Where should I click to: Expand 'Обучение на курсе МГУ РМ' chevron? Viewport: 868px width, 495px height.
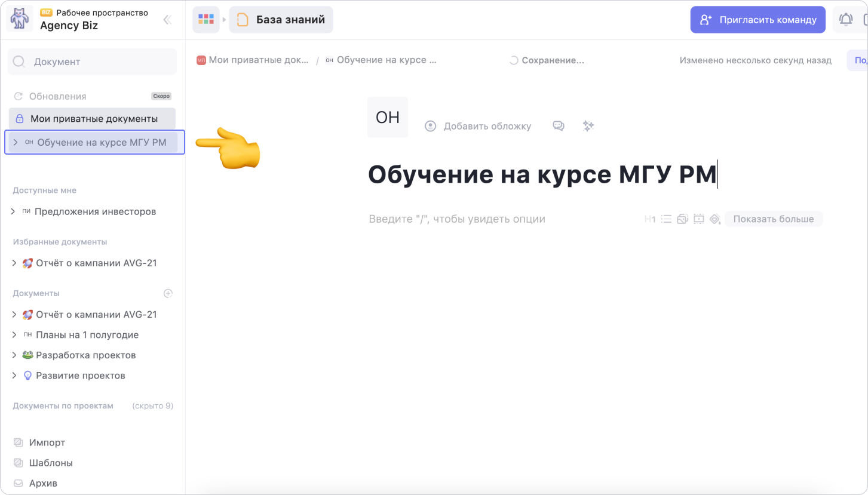coord(16,143)
